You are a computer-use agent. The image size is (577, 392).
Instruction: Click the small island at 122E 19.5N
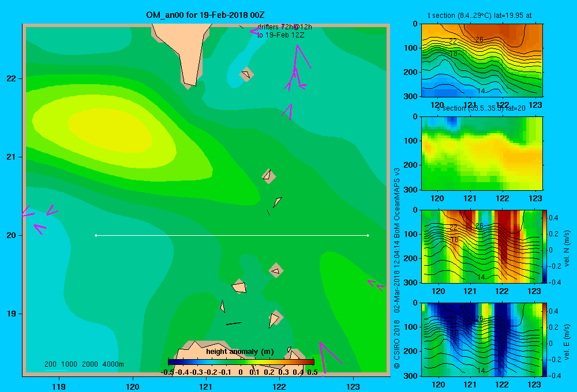click(276, 271)
